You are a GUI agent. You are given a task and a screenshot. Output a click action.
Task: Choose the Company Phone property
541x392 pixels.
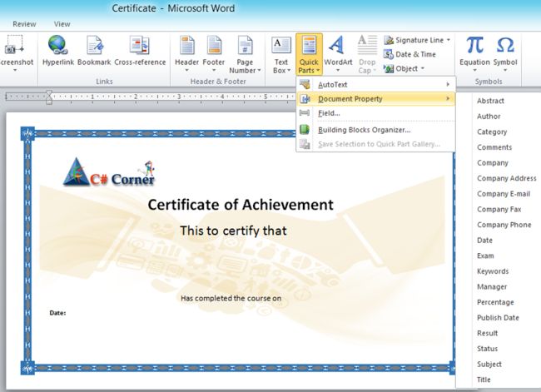click(x=504, y=225)
